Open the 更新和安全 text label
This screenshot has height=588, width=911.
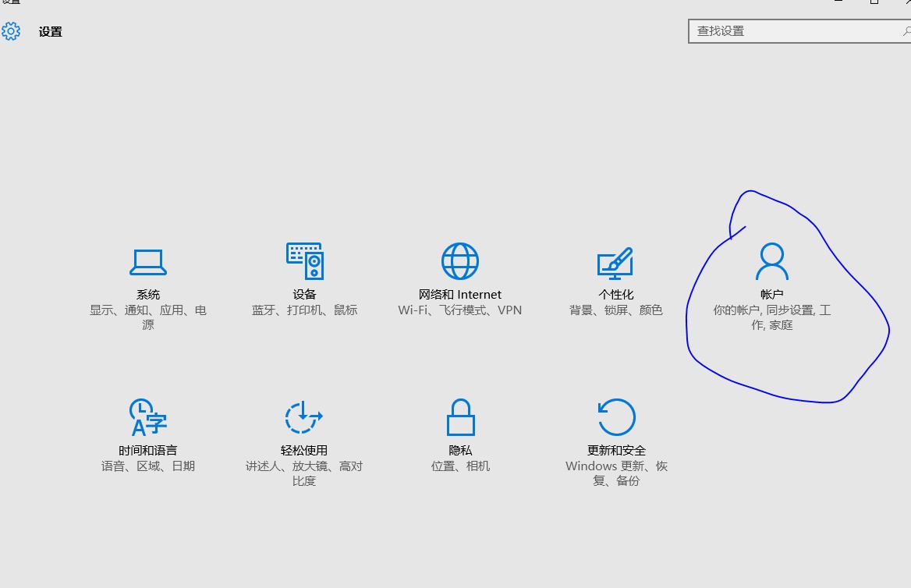pos(616,451)
